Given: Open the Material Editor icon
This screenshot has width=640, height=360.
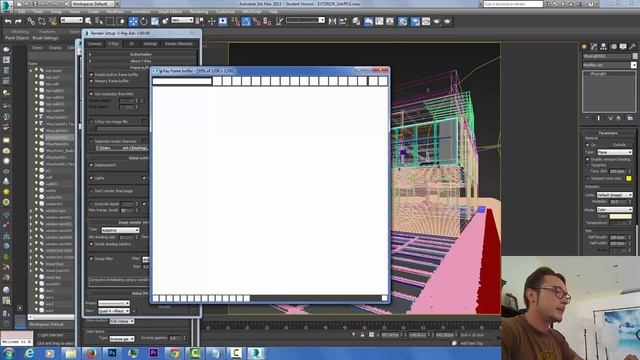Looking at the screenshot, I should 402,21.
